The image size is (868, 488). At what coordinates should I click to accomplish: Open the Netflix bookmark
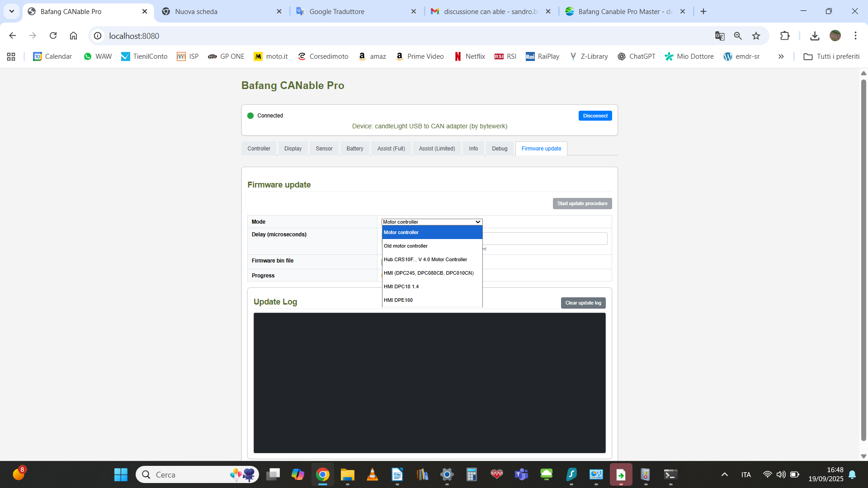469,56
